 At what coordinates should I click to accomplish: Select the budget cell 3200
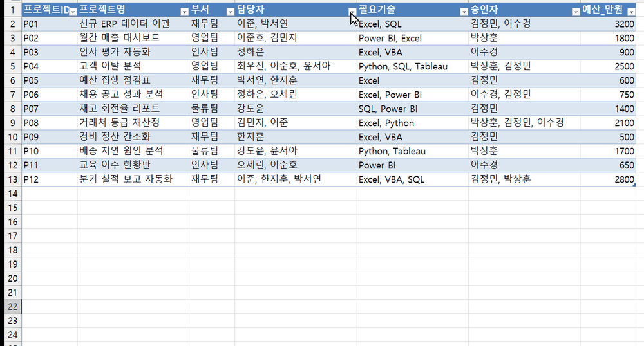coord(609,24)
